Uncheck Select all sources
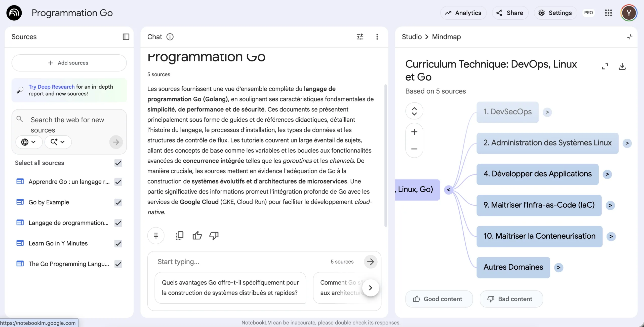The image size is (644, 327). click(x=118, y=163)
